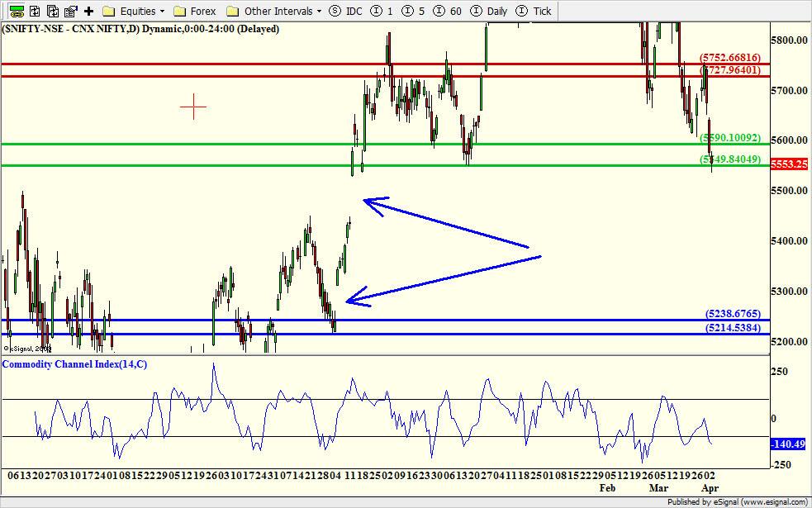Select the IDC symbol button
812x508 pixels.
point(346,12)
